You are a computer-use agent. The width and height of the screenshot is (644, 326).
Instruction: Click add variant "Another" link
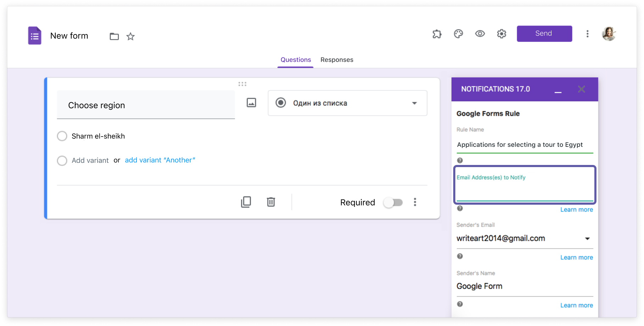click(x=160, y=160)
